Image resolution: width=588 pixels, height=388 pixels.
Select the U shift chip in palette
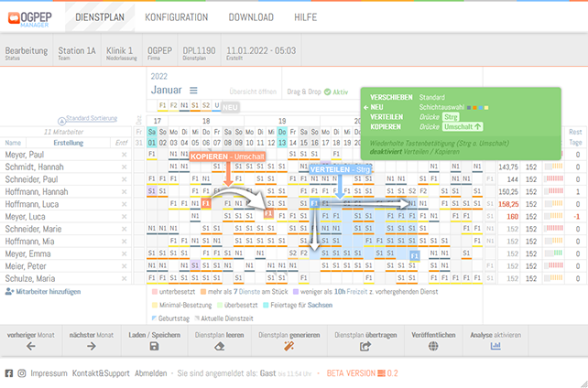pyautogui.click(x=216, y=106)
